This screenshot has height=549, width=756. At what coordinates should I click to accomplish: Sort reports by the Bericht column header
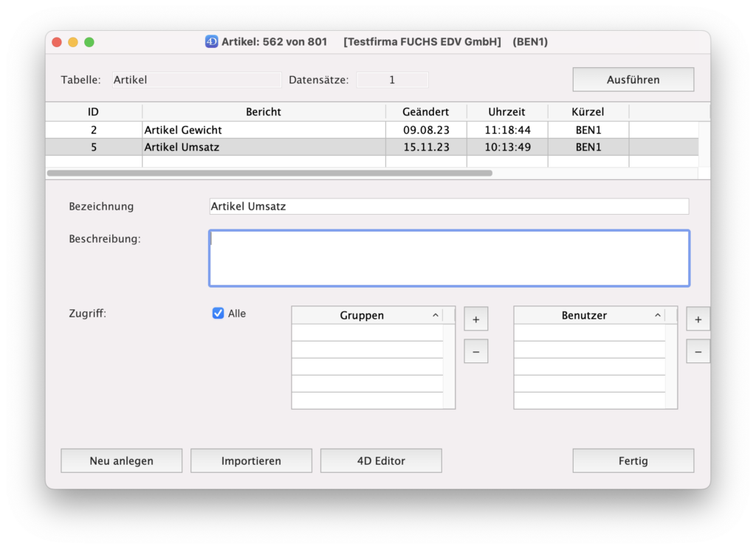[x=264, y=112]
